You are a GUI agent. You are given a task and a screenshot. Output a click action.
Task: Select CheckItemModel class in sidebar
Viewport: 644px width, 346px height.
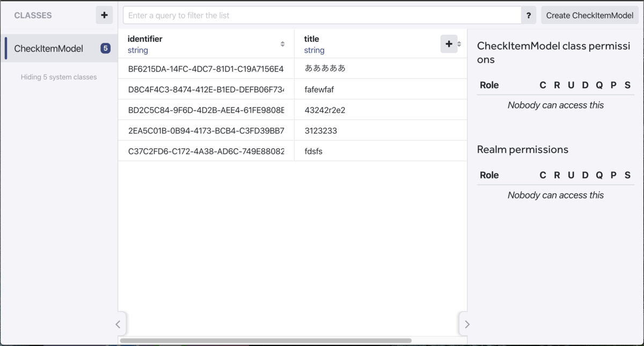(x=59, y=48)
